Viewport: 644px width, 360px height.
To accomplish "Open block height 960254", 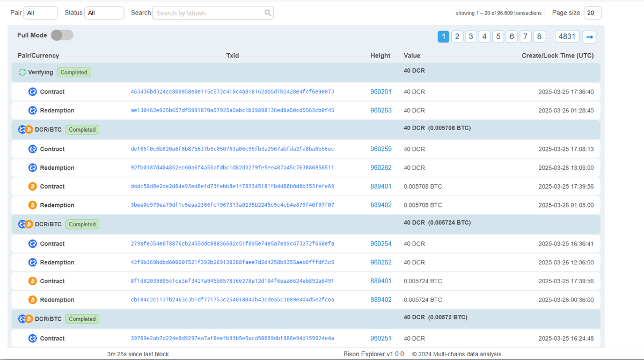I will [381, 244].
